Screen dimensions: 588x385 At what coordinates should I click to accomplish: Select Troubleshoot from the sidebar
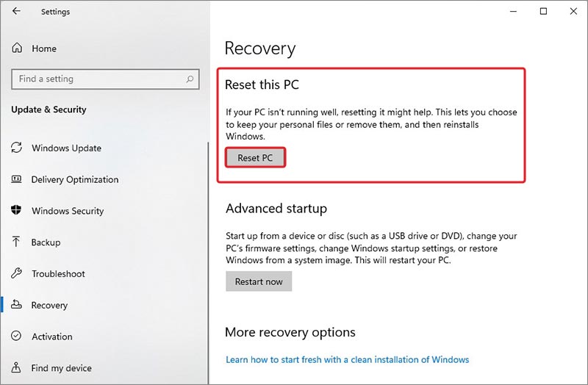58,274
